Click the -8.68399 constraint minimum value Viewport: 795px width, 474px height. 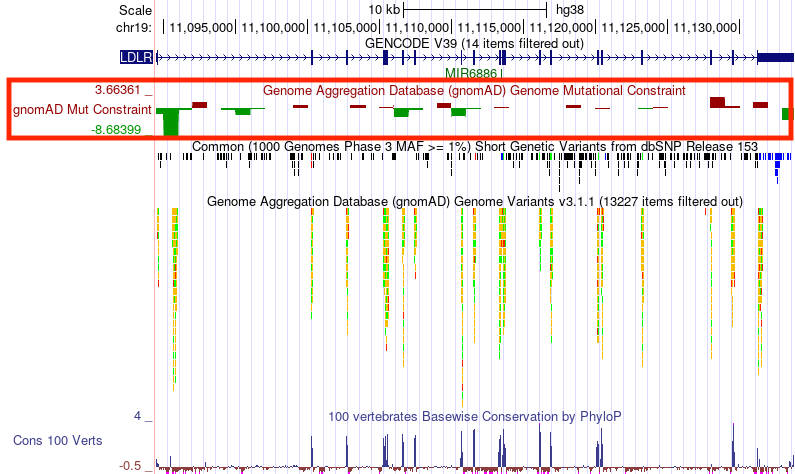(116, 130)
